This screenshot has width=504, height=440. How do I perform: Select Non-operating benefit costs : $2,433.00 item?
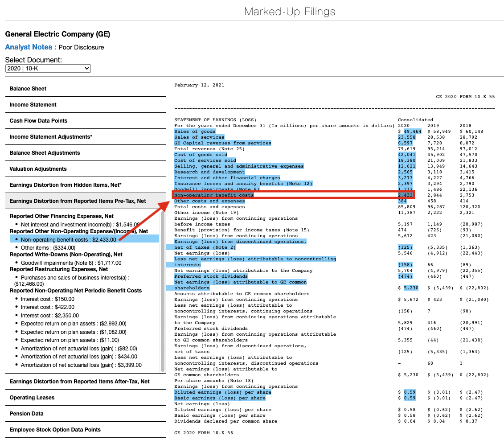pos(85,240)
